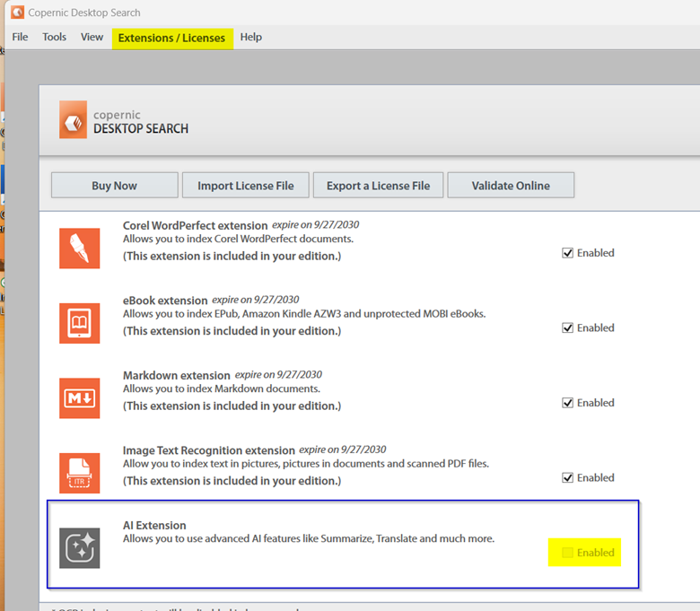Viewport: 700px width, 611px height.
Task: Click Import License File button
Action: (246, 185)
